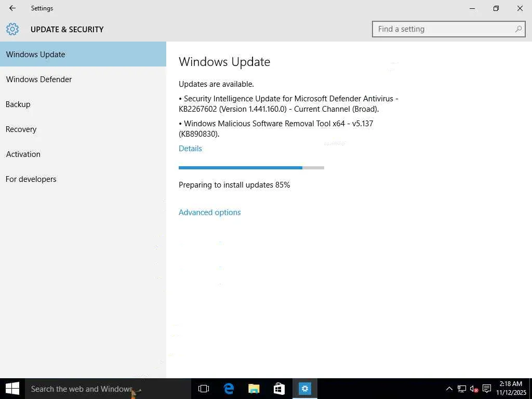Launch Microsoft Edge from taskbar
532x399 pixels.
(229, 389)
